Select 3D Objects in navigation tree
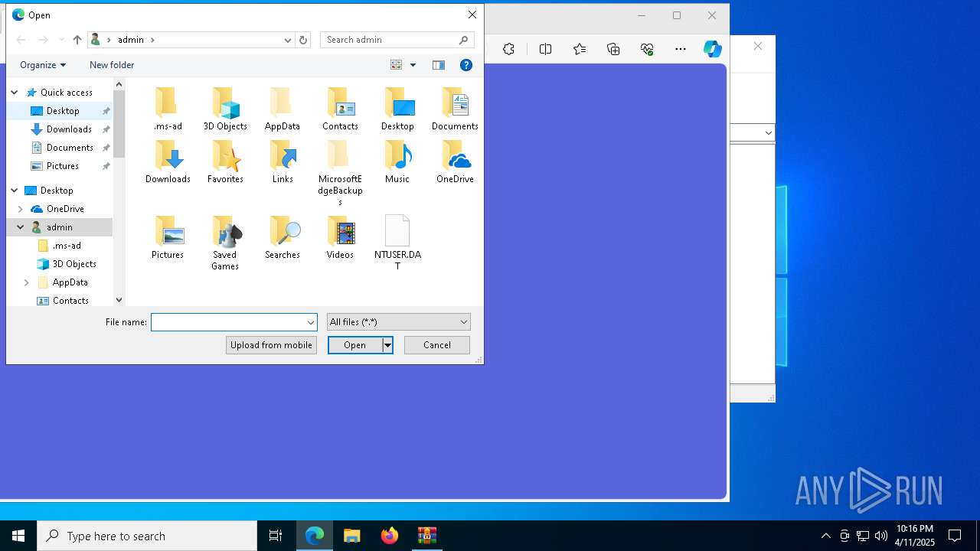980x551 pixels. click(x=74, y=264)
